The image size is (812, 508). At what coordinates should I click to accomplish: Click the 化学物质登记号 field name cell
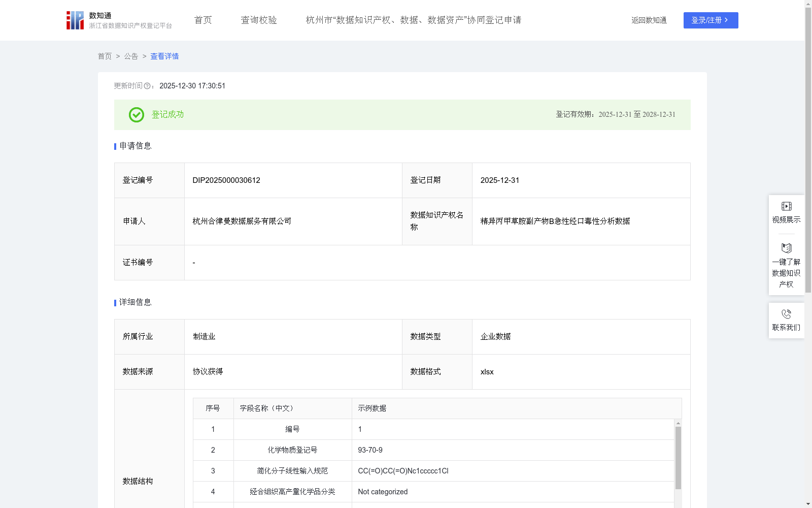pyautogui.click(x=293, y=450)
